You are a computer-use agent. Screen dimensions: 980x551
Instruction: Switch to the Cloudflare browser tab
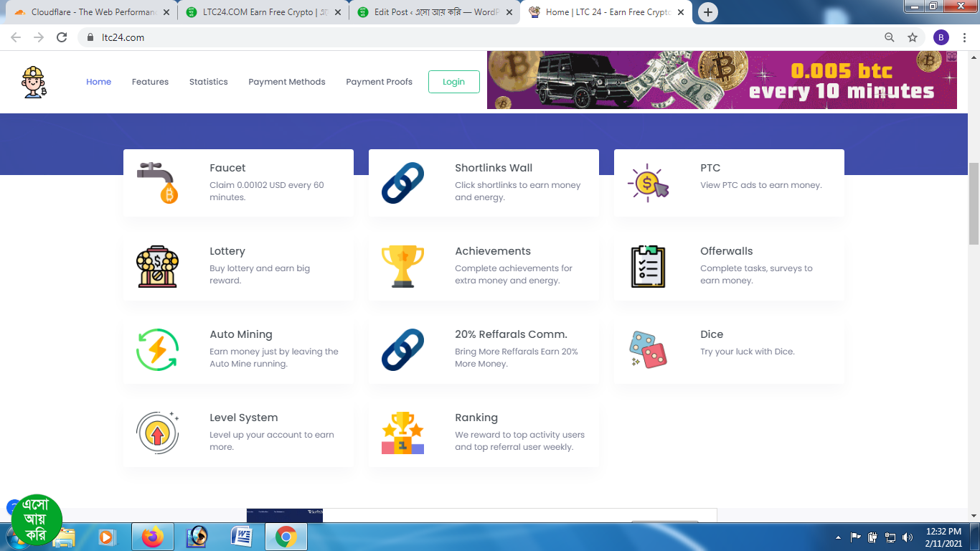click(90, 12)
